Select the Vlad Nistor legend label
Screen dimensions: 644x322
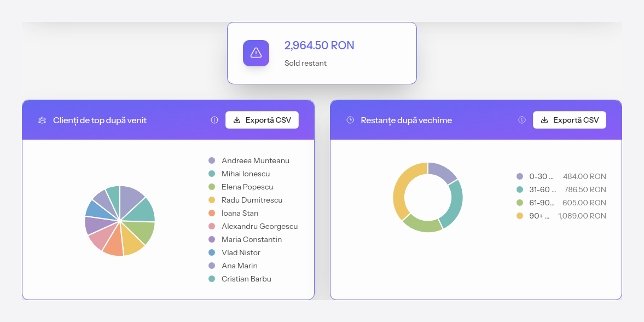click(x=241, y=252)
